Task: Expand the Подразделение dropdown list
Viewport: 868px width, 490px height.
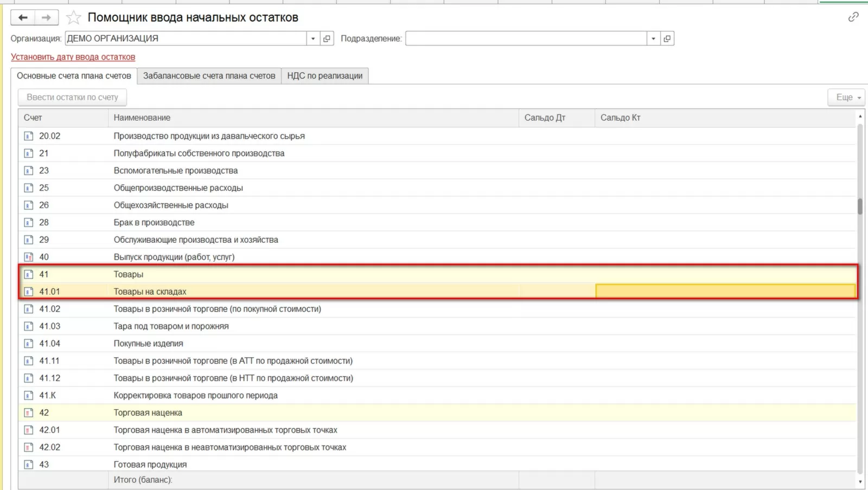Action: 653,38
